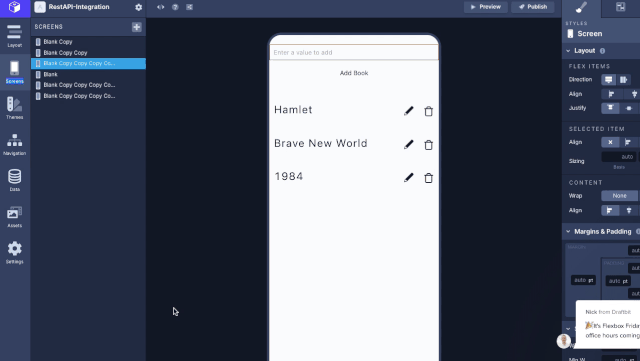
Task: Set flex Direction to column
Action: pos(609,80)
